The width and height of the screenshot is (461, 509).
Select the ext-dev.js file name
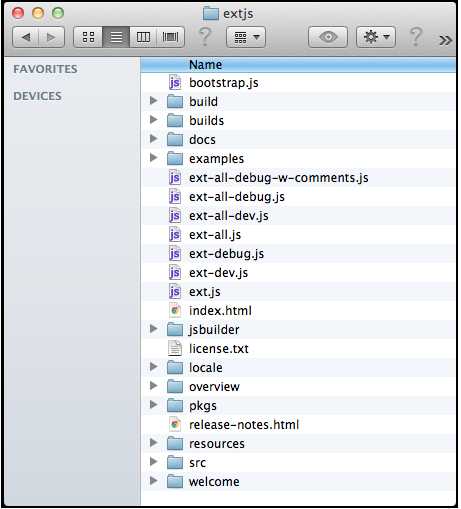point(218,273)
